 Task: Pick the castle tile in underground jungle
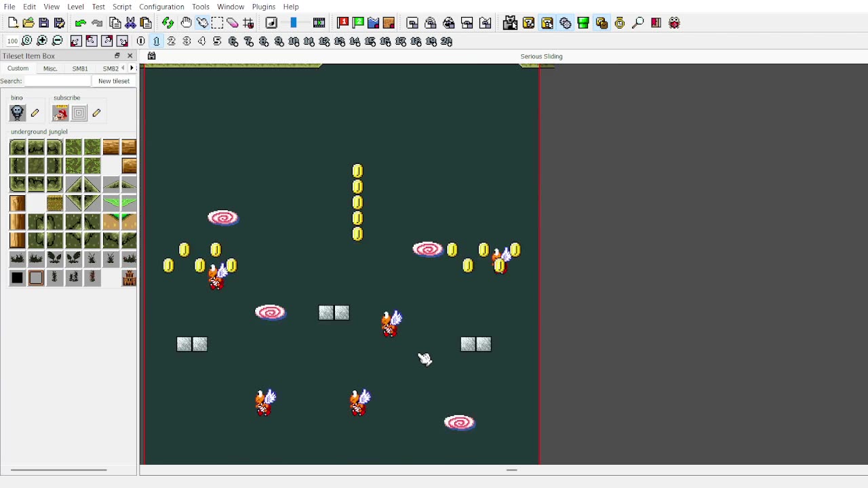click(x=129, y=278)
